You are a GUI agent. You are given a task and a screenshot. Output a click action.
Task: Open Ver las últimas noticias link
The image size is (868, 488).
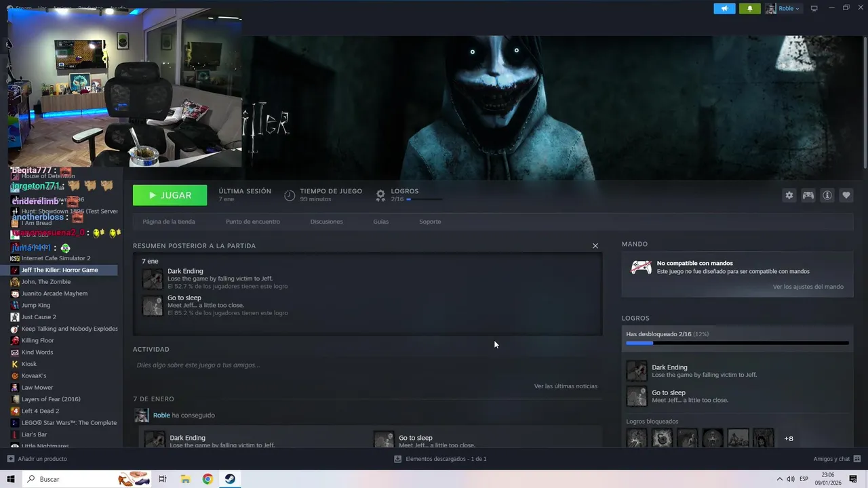tap(566, 386)
